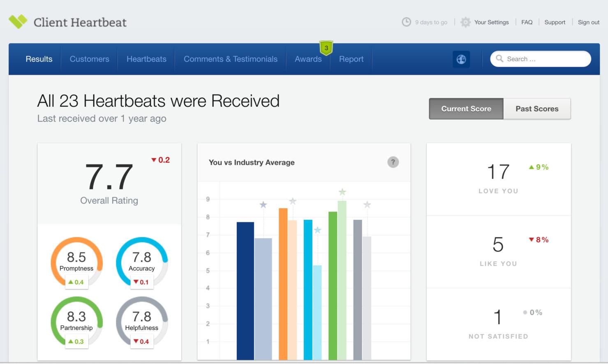This screenshot has height=364, width=608.
Task: Click the star above the green bar
Action: [342, 192]
